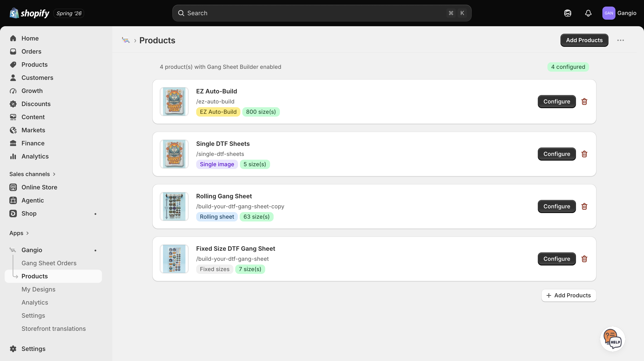The width and height of the screenshot is (644, 361).
Task: Click the '/build-your-dtf-gang-sheet' path text
Action: click(232, 259)
